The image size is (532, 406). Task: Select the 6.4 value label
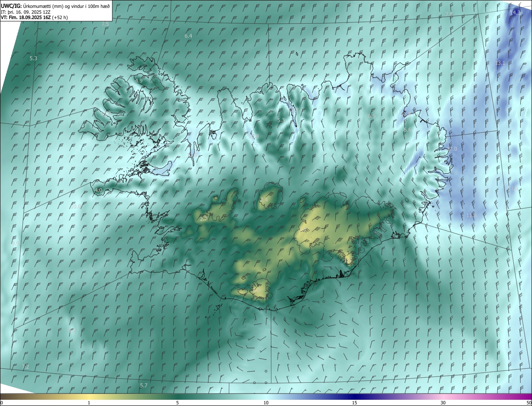[x=188, y=36]
